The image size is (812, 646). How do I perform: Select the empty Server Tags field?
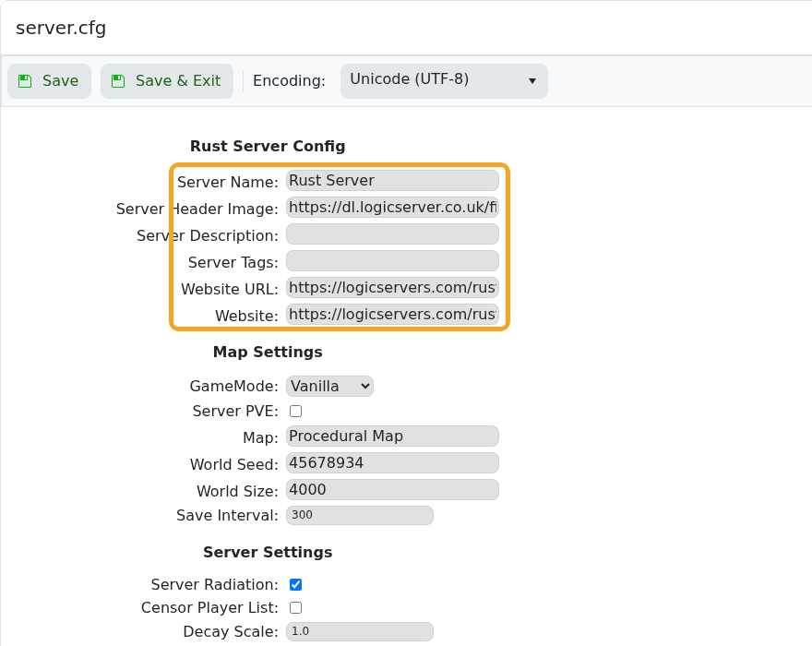point(392,260)
